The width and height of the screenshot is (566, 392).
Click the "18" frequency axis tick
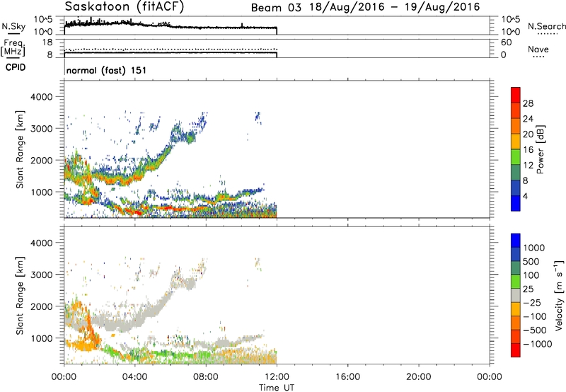coord(47,42)
